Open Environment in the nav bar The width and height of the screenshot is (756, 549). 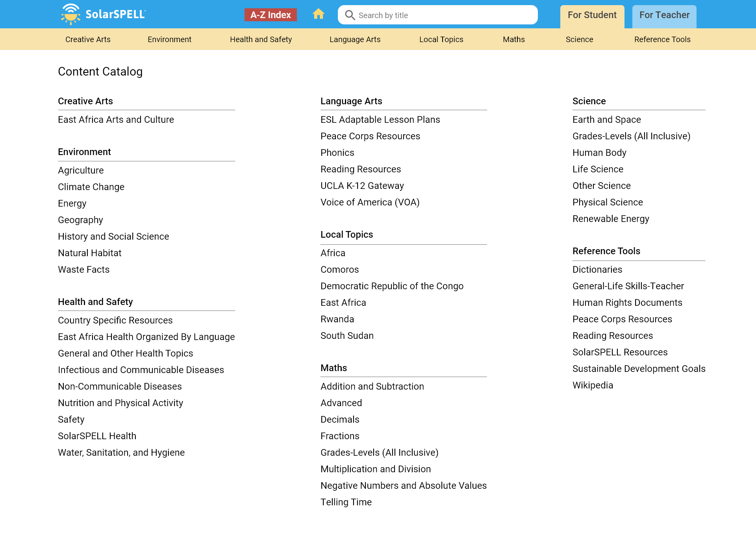[x=169, y=39]
